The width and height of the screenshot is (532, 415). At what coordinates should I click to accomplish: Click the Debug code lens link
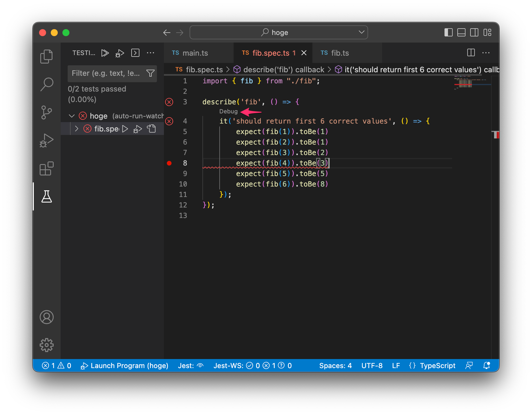(x=228, y=111)
